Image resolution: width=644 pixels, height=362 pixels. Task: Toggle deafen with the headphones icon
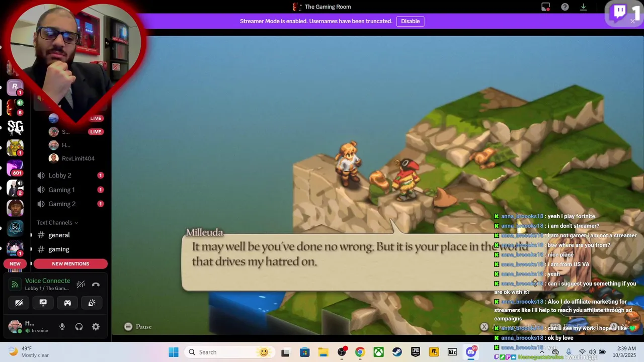point(79,327)
